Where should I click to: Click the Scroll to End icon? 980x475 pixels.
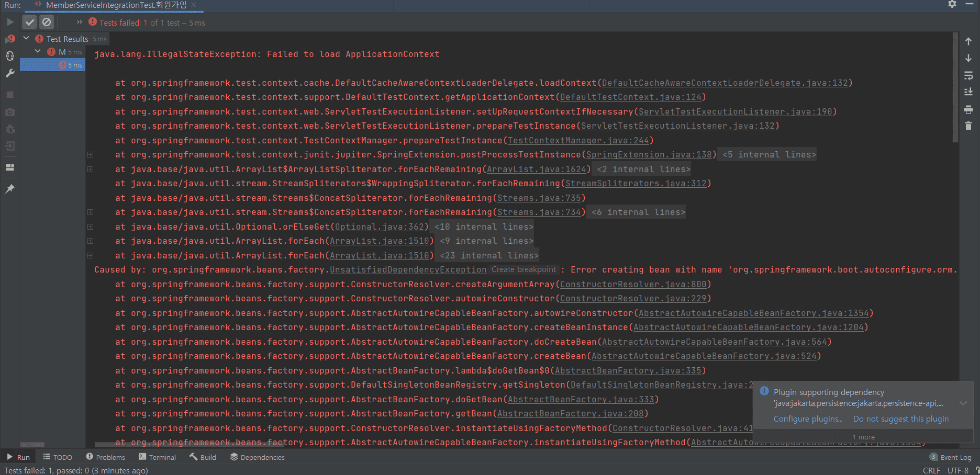tap(968, 92)
